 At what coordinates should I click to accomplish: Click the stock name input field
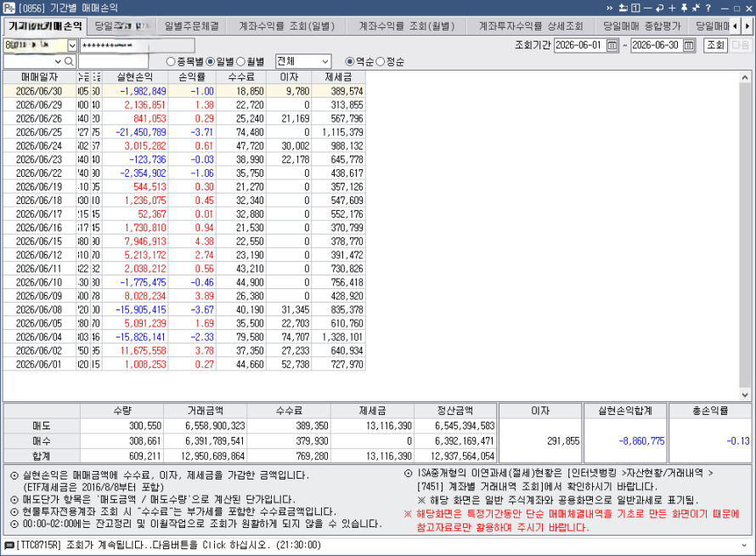point(113,61)
